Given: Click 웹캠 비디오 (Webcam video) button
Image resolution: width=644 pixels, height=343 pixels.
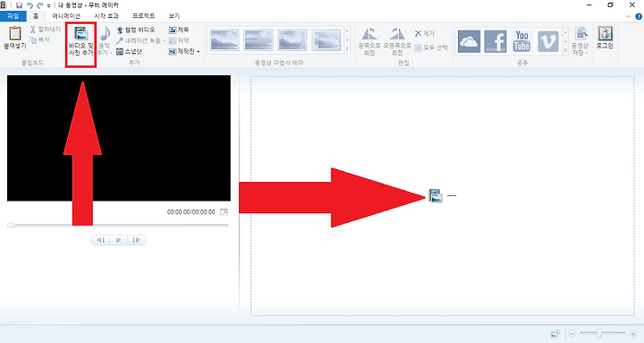Looking at the screenshot, I should (x=136, y=30).
